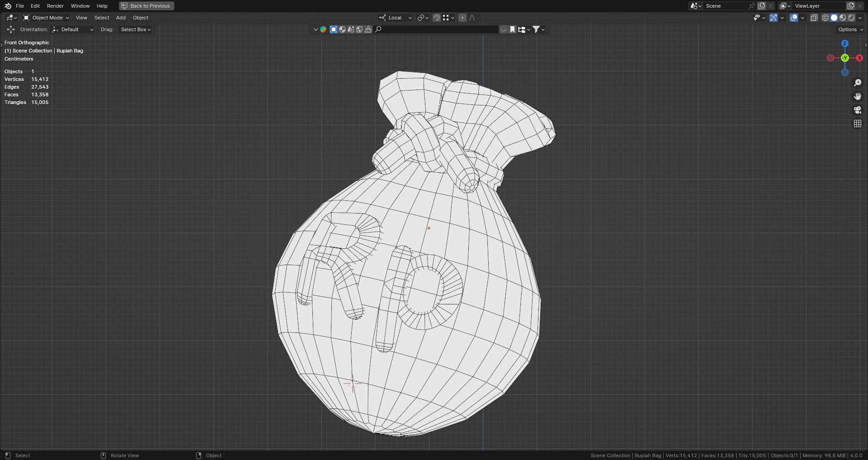Select the current view layer filter icon
Viewport: 868px width, 460px height.
(334, 29)
